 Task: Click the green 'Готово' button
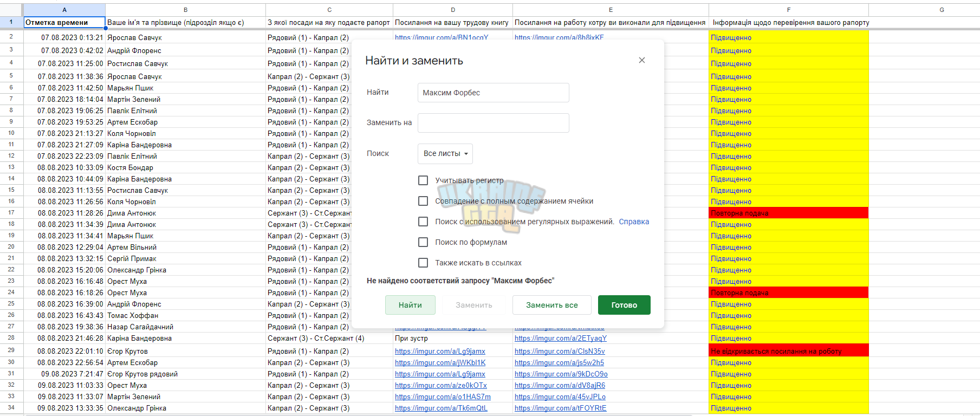point(624,305)
